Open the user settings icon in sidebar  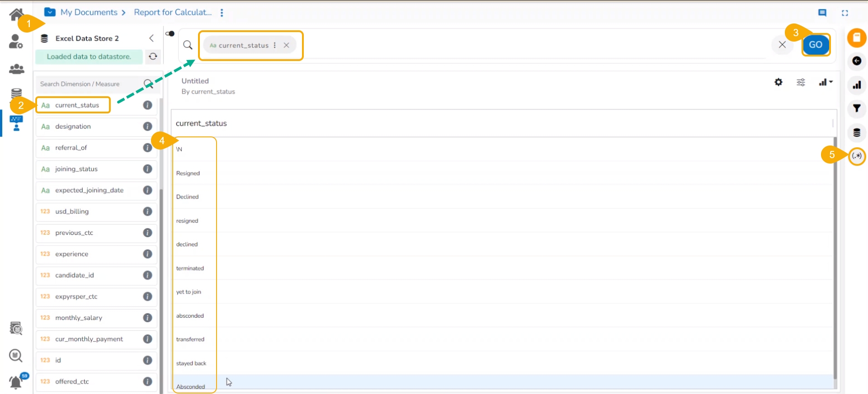tap(16, 42)
